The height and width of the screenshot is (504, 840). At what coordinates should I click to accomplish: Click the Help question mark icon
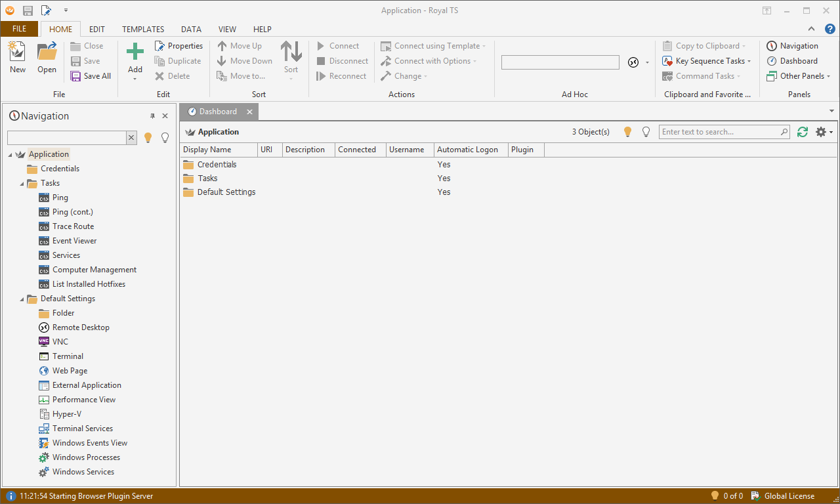point(829,29)
